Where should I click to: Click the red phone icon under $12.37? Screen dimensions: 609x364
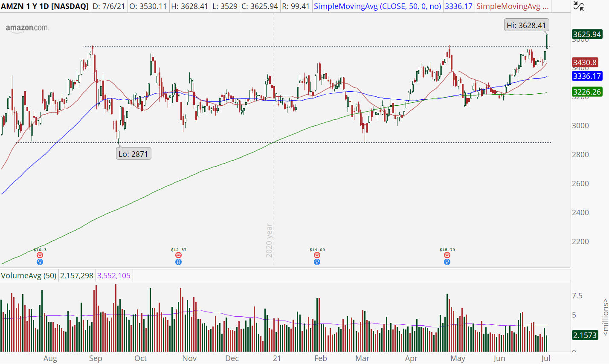coord(178,255)
